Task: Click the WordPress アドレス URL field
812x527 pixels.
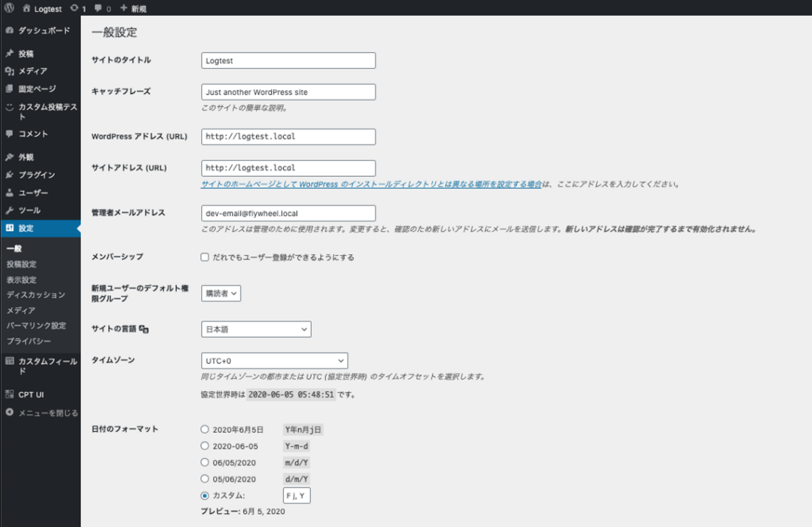Action: (x=288, y=136)
